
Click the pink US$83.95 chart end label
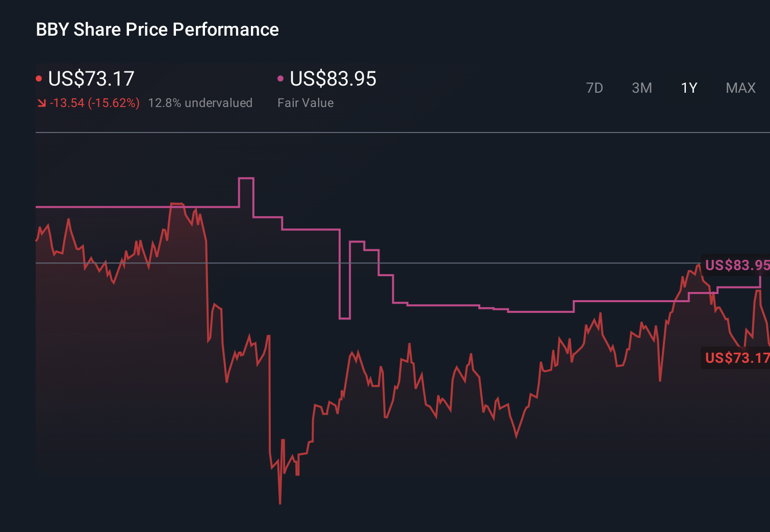736,265
